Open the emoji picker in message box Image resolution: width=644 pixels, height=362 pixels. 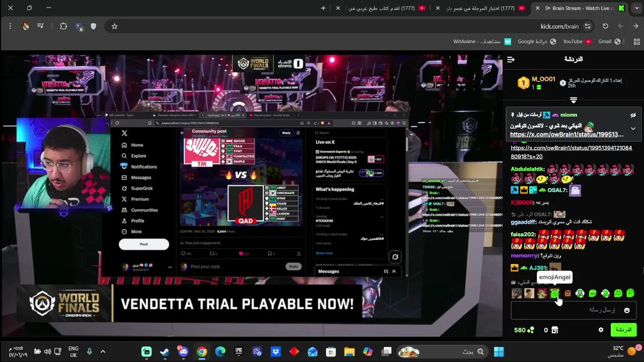click(626, 310)
